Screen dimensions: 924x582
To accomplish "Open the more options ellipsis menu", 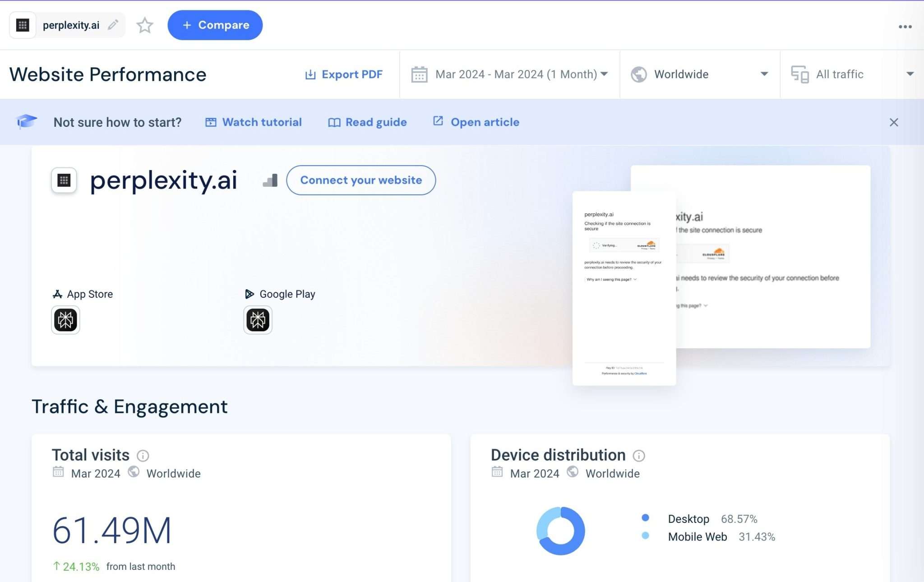I will [x=905, y=26].
